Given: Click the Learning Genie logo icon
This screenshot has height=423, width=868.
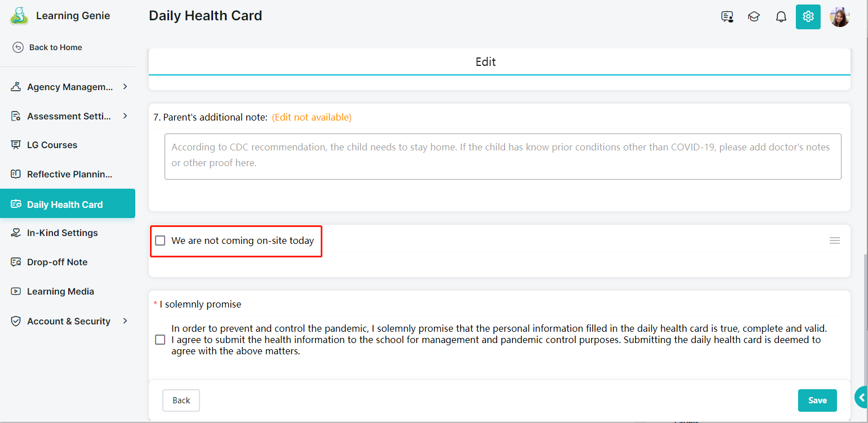Looking at the screenshot, I should (x=19, y=16).
